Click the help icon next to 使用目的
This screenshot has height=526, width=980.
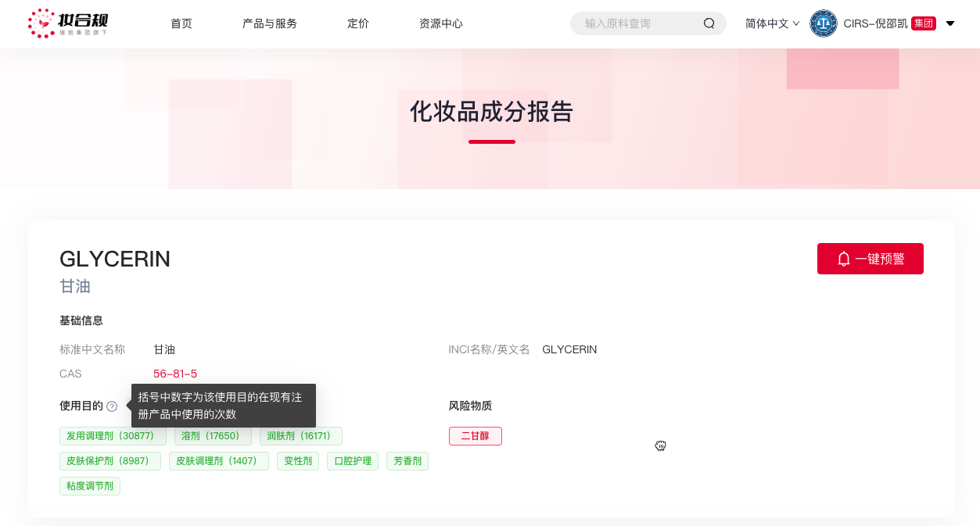pyautogui.click(x=112, y=406)
